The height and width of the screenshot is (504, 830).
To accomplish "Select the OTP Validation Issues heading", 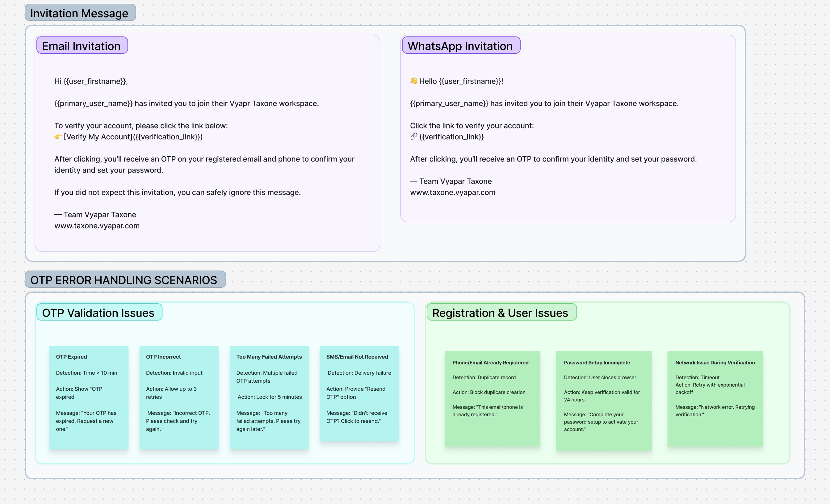I will click(99, 312).
